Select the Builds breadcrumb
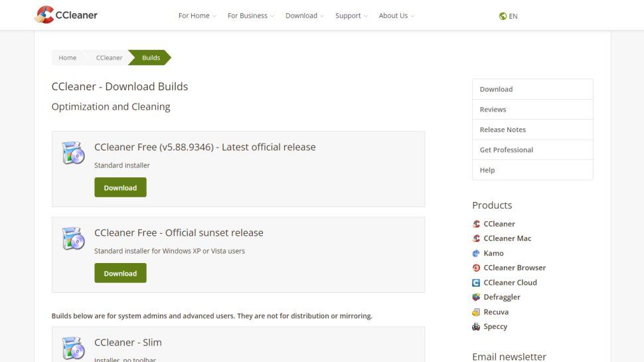Image resolution: width=644 pixels, height=362 pixels. tap(151, 58)
